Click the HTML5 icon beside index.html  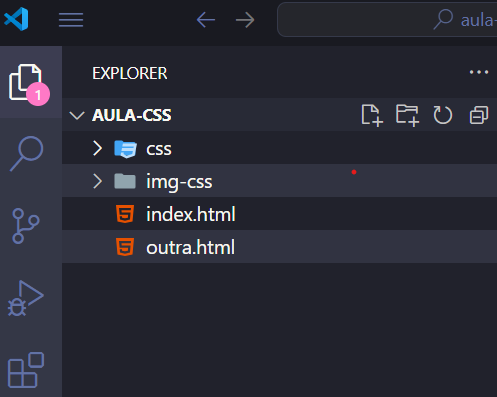125,214
